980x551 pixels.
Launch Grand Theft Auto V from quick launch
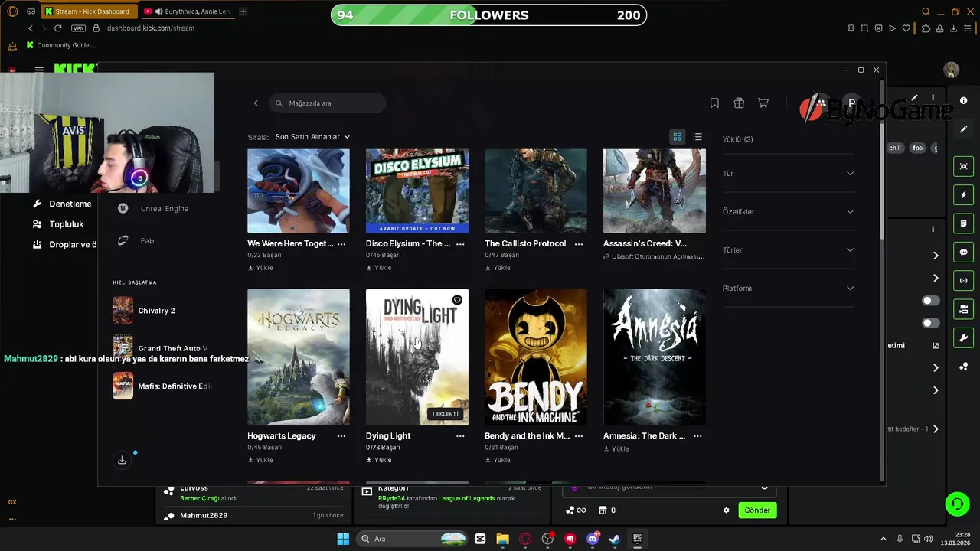pyautogui.click(x=161, y=348)
